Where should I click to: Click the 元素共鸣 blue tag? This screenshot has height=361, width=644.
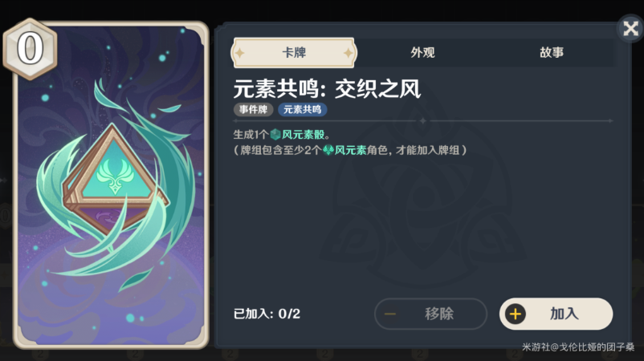302,110
